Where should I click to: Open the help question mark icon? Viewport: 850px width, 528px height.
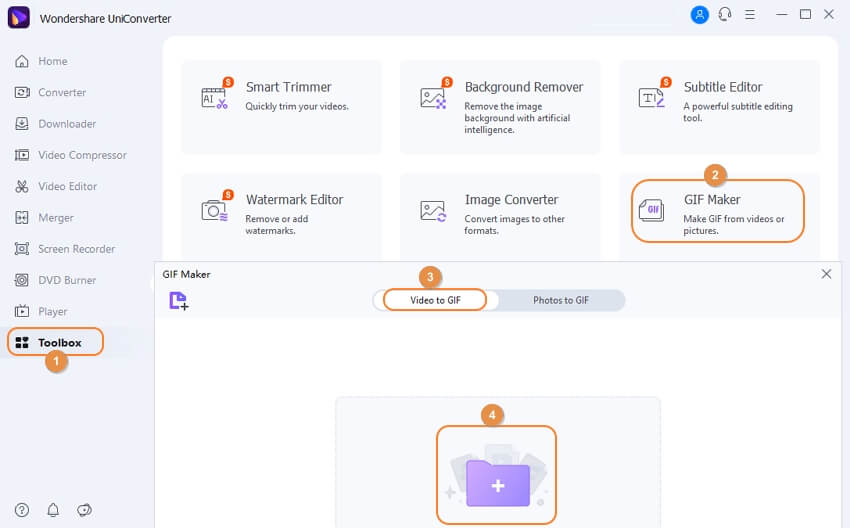22,510
